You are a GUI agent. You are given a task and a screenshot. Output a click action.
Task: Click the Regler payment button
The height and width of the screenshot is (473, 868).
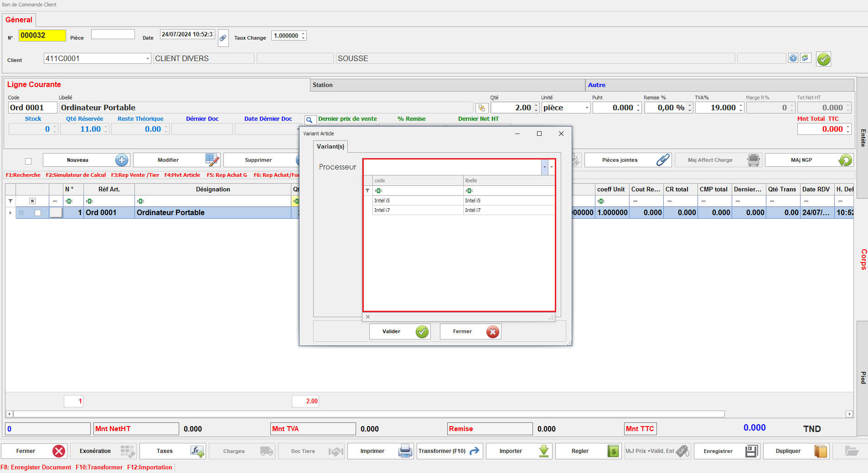(x=589, y=451)
